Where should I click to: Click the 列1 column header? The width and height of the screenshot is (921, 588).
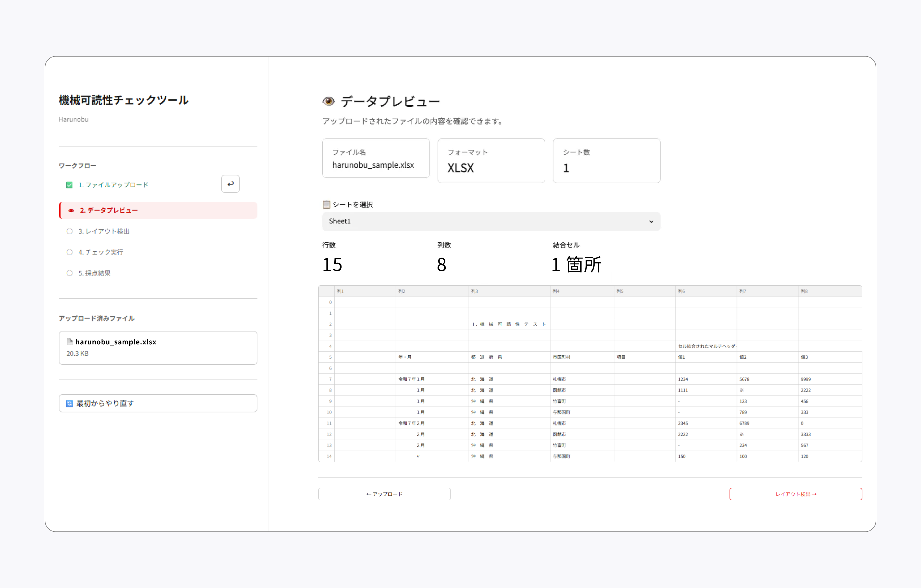tap(365, 291)
